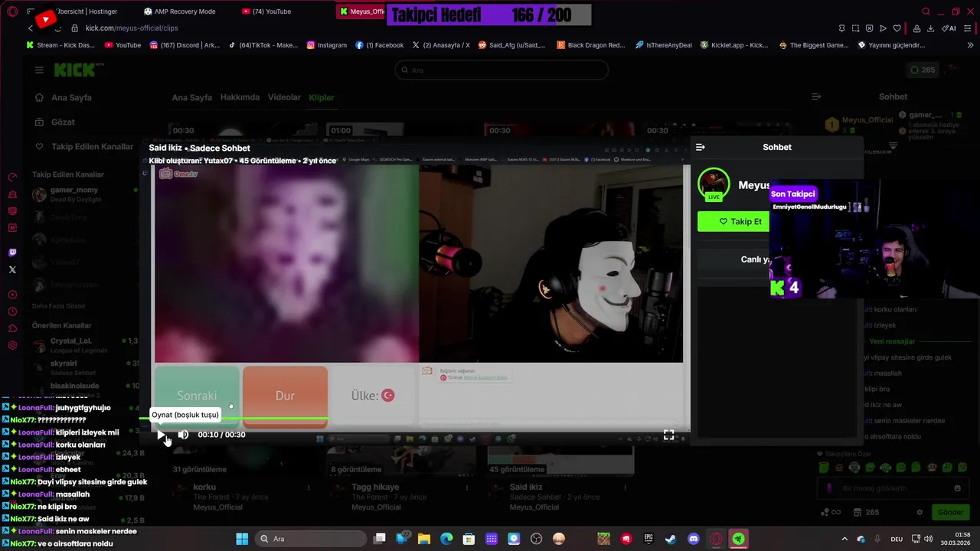
Task: Open the channel Ana Sayfa tab
Action: coord(191,97)
